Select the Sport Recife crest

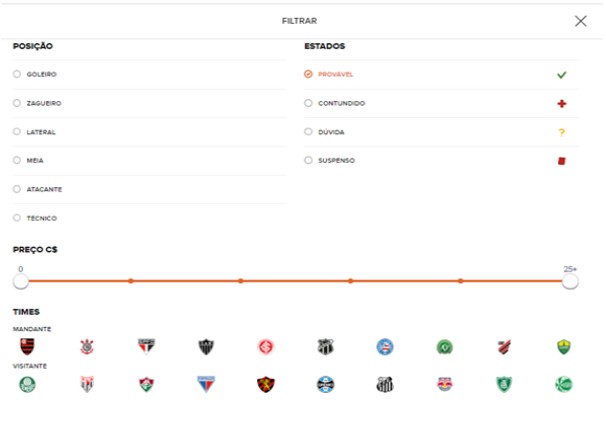(x=266, y=384)
